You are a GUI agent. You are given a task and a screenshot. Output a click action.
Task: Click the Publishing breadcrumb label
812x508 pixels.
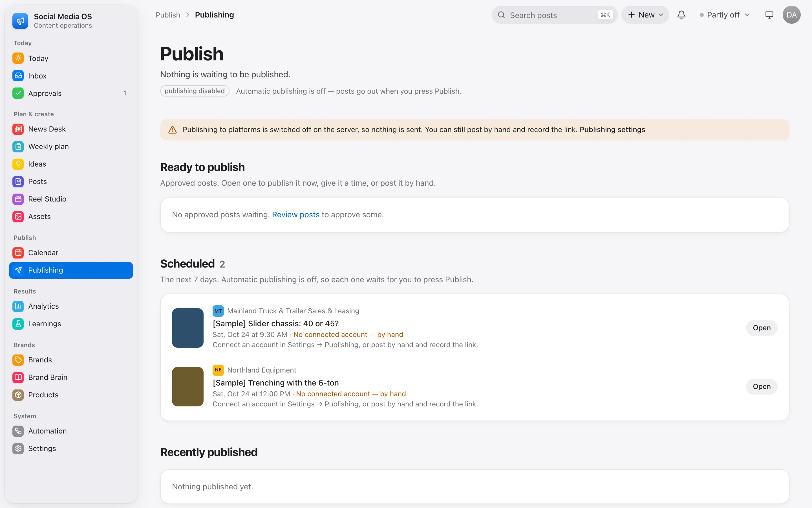(214, 15)
